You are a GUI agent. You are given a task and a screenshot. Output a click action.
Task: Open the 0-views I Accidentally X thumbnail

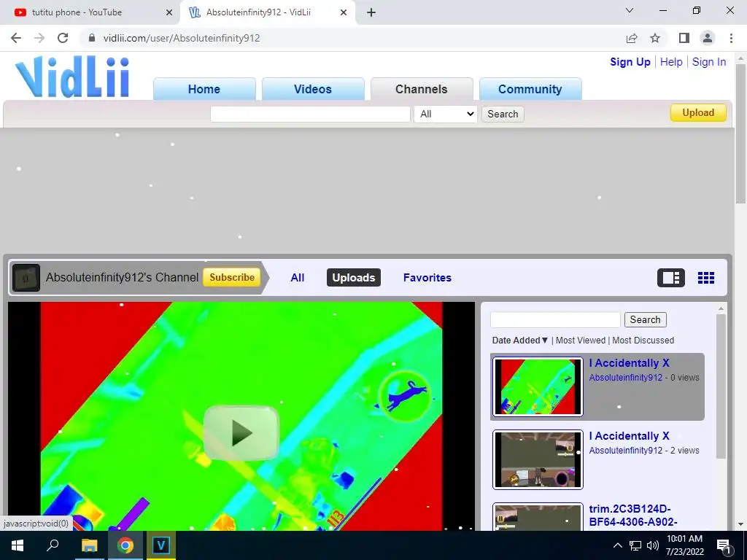click(538, 386)
